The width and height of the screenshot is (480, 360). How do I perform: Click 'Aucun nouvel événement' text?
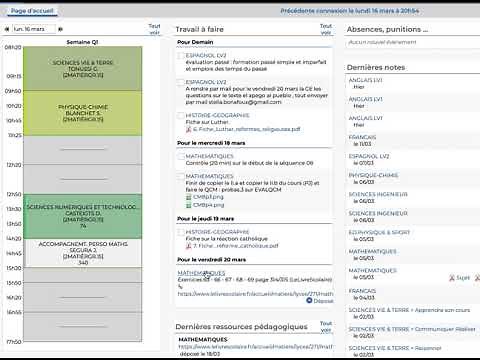click(x=382, y=42)
